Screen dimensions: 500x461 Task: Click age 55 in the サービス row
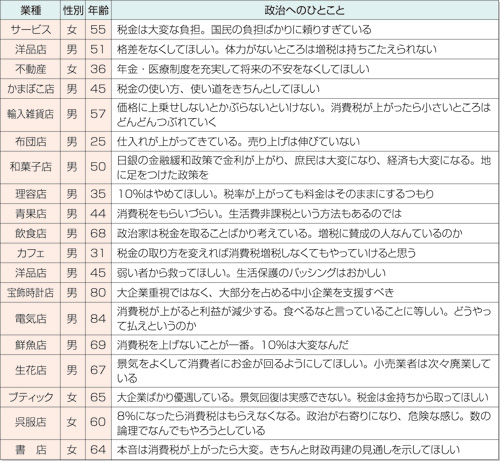coord(98,30)
